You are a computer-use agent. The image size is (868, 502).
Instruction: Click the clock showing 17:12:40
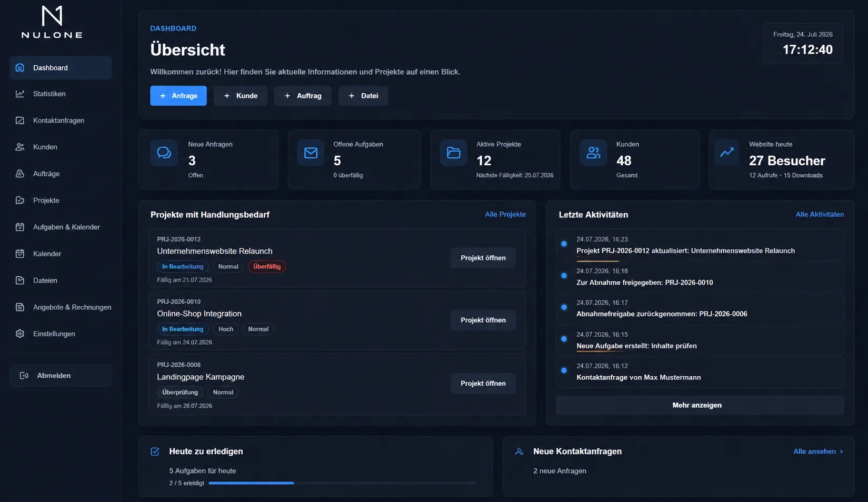pos(807,50)
